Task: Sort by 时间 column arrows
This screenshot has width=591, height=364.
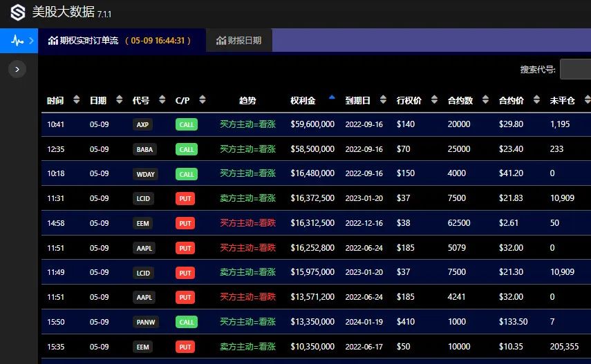Action: click(x=77, y=100)
